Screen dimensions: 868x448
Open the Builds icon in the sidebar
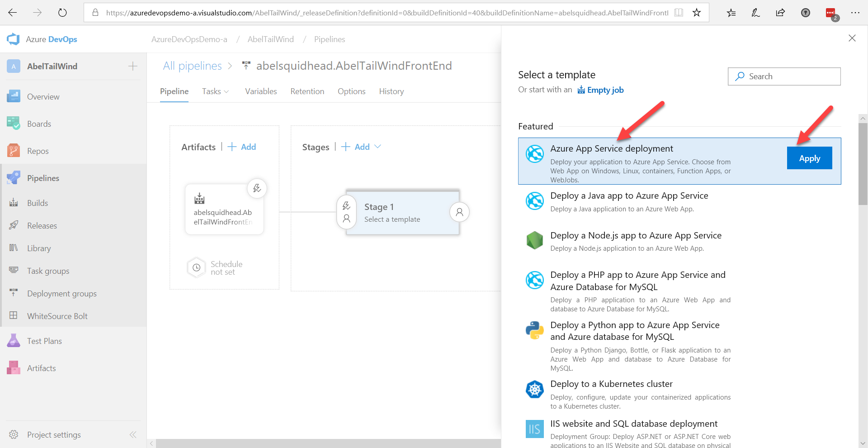(x=14, y=203)
